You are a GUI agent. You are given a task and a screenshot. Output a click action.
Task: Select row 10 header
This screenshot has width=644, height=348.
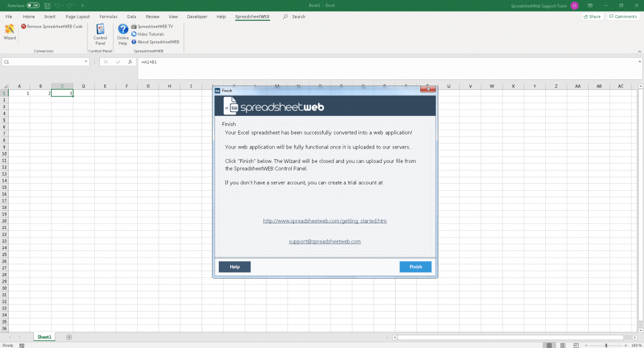pos(4,154)
